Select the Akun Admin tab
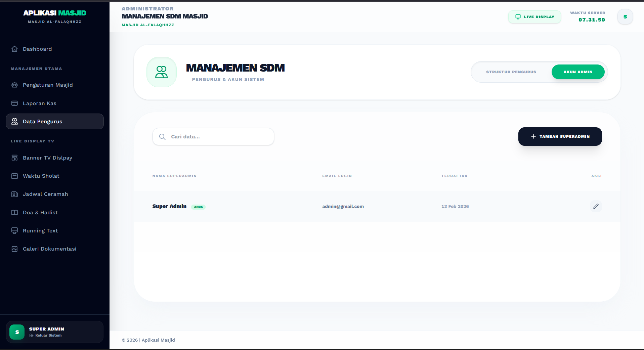644x350 pixels. pos(578,72)
